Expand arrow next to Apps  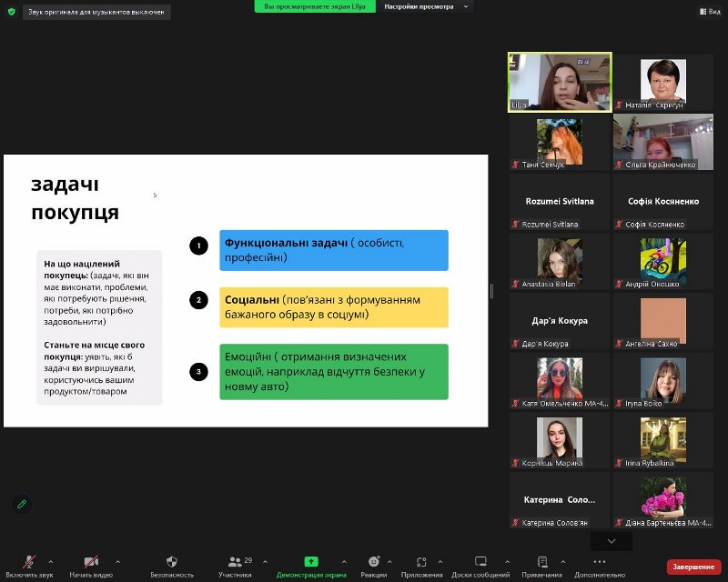click(440, 562)
